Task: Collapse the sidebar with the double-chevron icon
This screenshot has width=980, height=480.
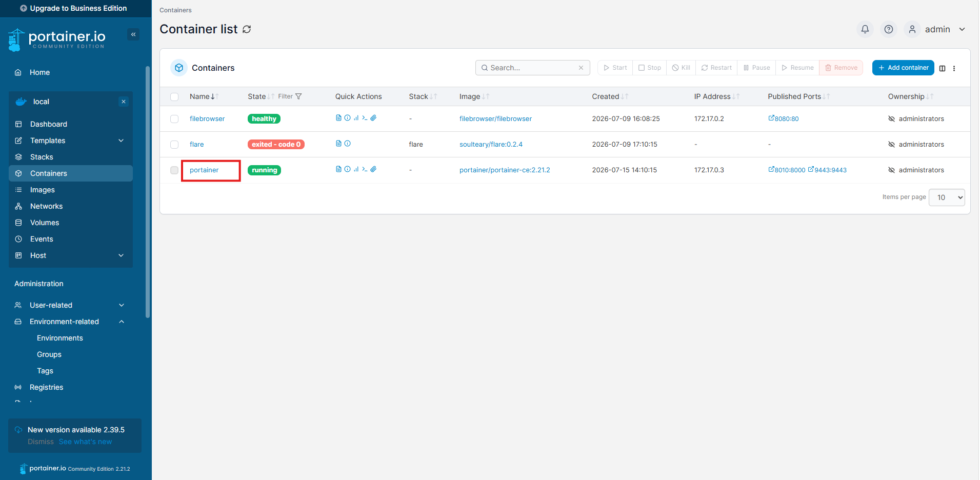Action: 133,34
